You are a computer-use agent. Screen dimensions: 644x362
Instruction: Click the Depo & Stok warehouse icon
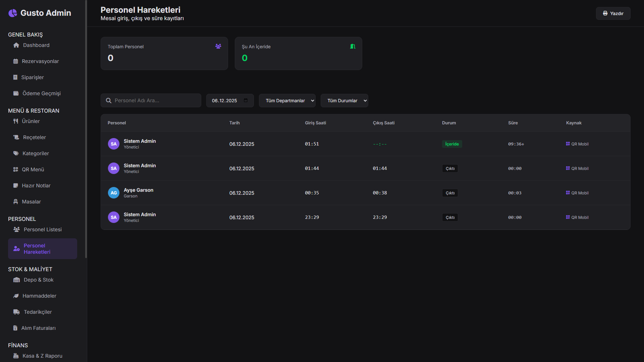point(16,280)
